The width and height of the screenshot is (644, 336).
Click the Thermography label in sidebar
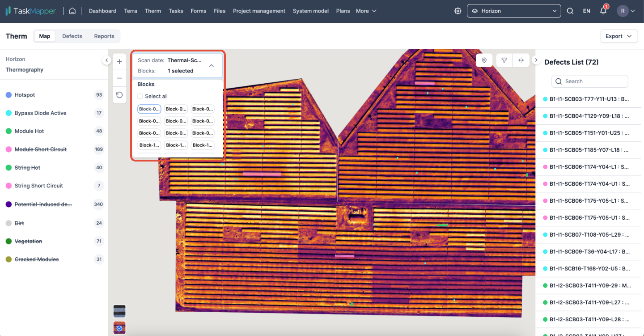point(25,70)
